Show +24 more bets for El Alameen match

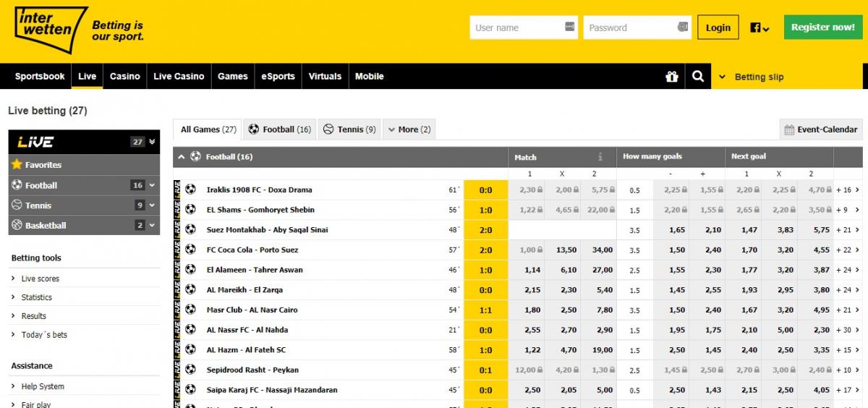pyautogui.click(x=848, y=270)
